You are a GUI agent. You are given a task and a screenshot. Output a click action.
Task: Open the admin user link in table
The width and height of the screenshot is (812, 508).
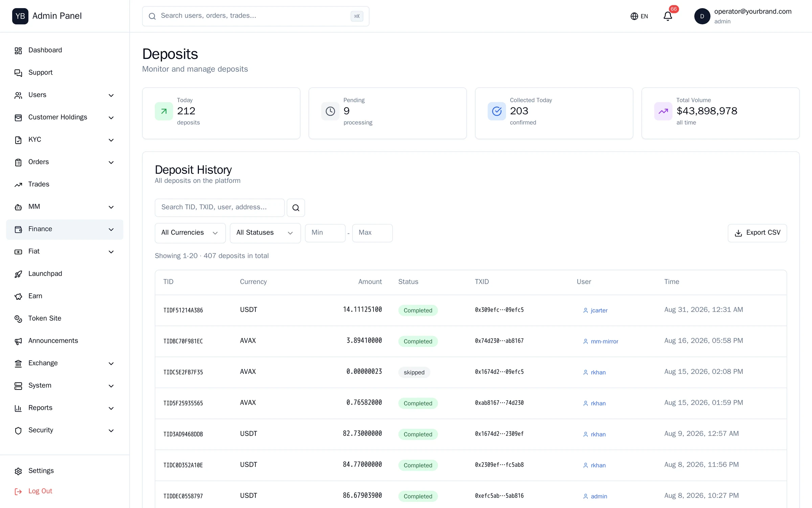595,496
